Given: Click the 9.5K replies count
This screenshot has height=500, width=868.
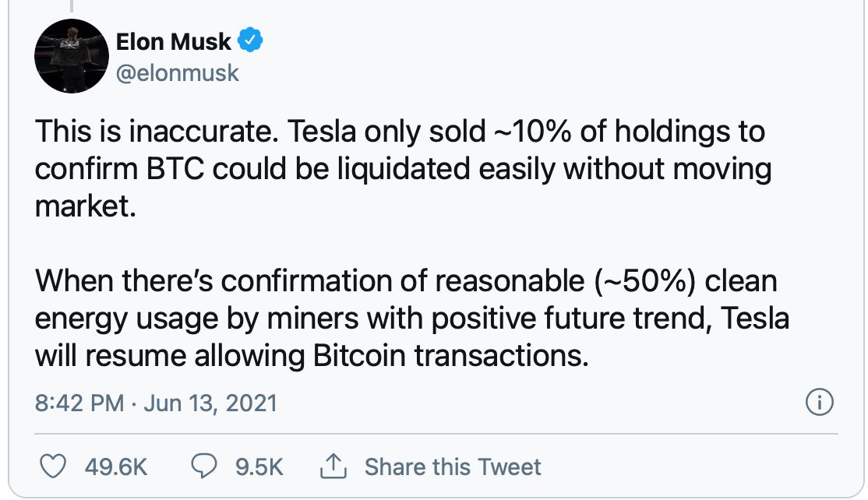Looking at the screenshot, I should point(259,467).
